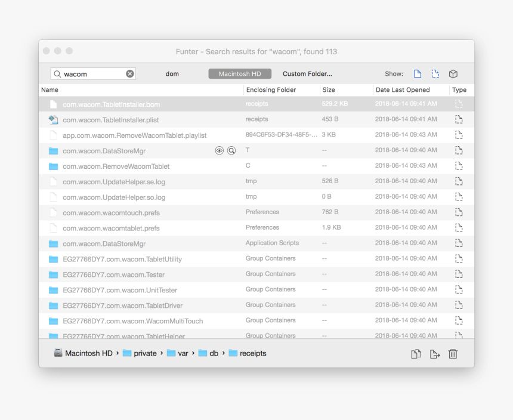Image resolution: width=513 pixels, height=420 pixels.
Task: Toggle showing unhidden files
Action: point(418,73)
